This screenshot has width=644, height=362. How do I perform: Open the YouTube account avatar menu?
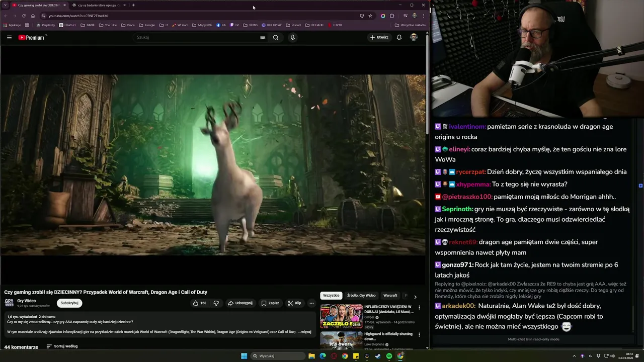click(x=414, y=37)
